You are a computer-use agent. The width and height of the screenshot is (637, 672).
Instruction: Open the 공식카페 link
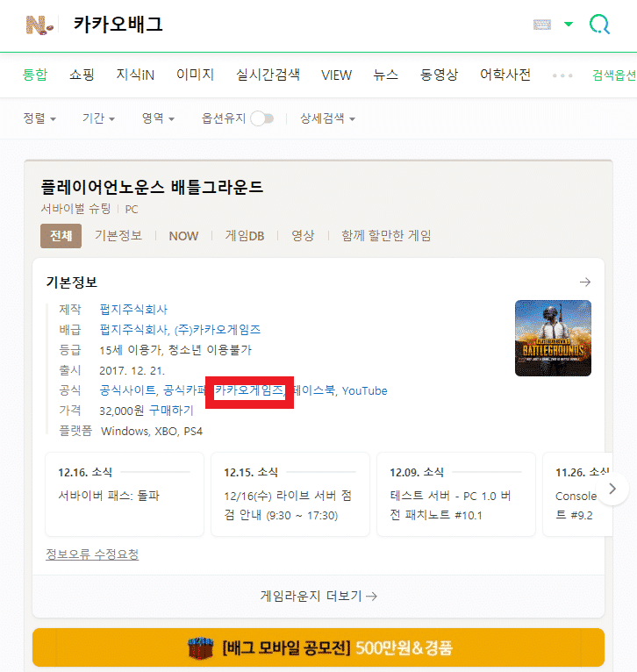185,390
